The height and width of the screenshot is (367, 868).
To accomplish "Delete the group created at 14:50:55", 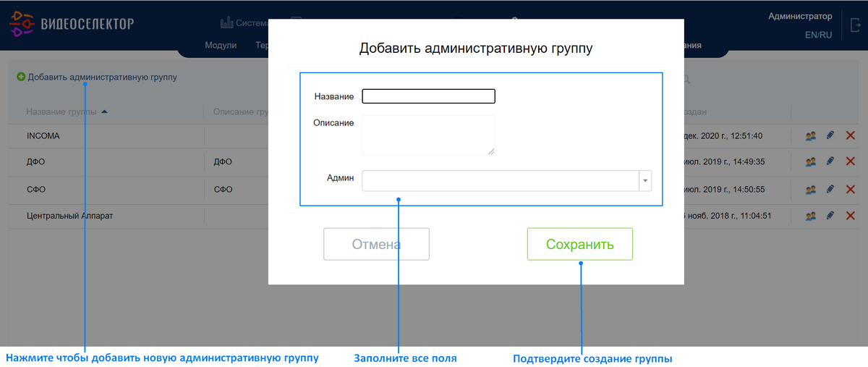I will pyautogui.click(x=850, y=189).
